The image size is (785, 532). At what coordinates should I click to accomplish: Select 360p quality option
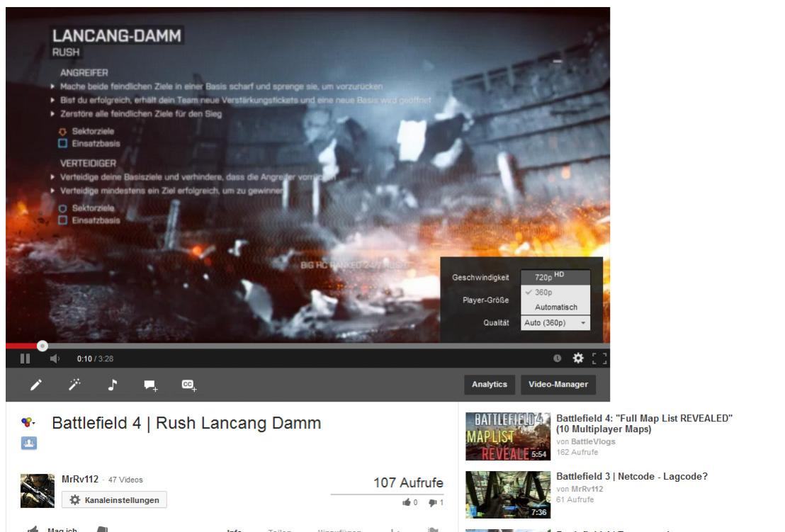coord(555,293)
